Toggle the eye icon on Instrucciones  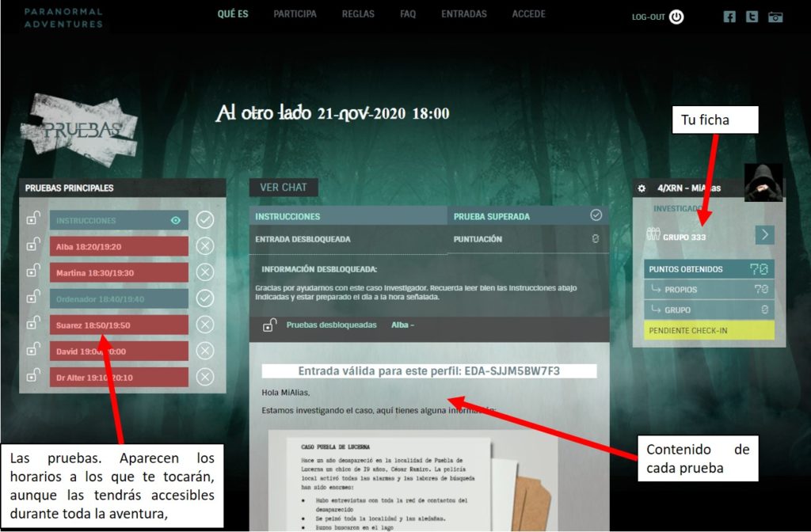pos(176,220)
